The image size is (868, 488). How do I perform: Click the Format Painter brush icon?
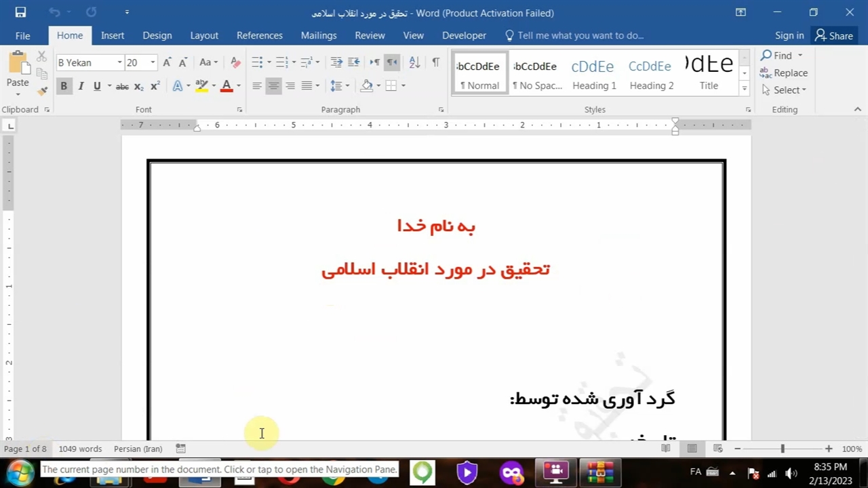[42, 91]
